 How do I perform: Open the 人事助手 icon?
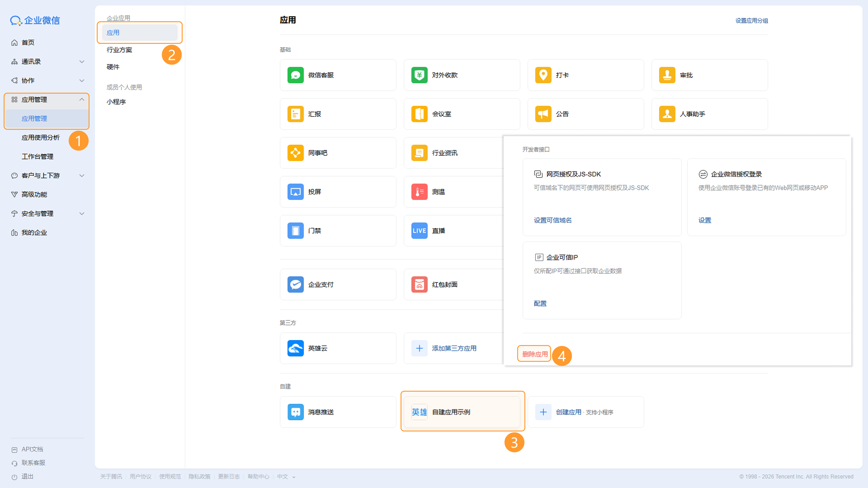(667, 114)
